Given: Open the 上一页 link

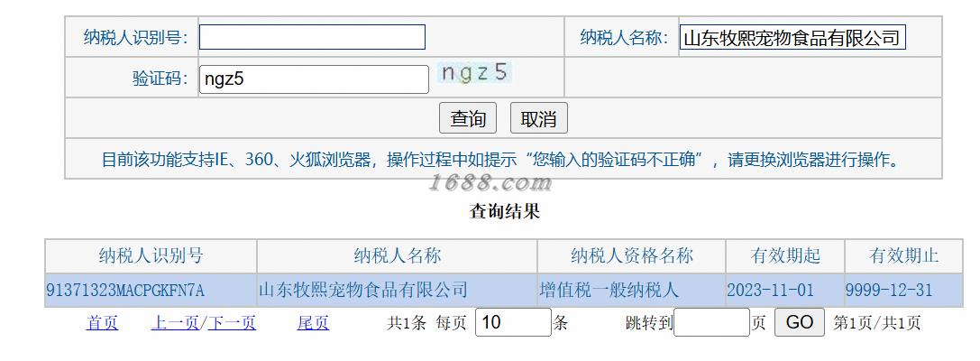Looking at the screenshot, I should click(175, 323).
